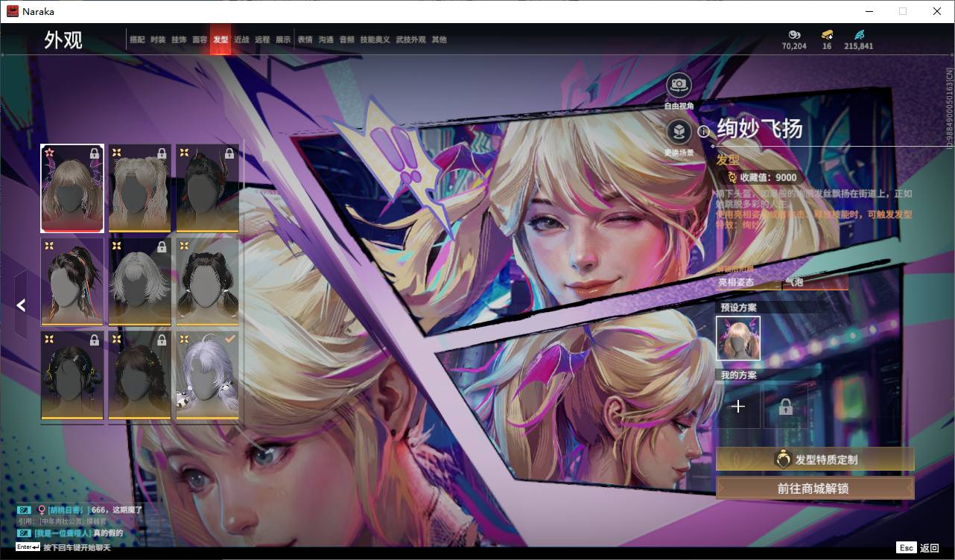The height and width of the screenshot is (560, 955).
Task: Click the Naraka app icon in title bar
Action: (x=12, y=11)
